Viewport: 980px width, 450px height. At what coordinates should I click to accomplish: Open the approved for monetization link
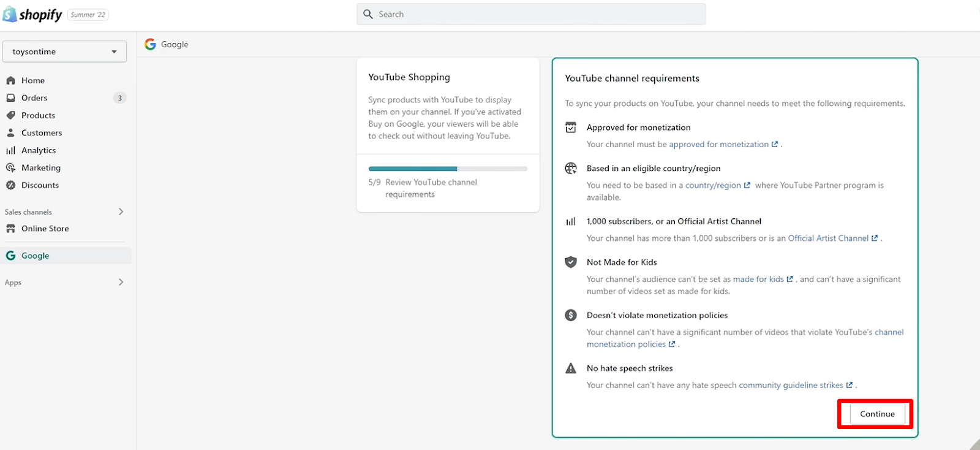718,145
